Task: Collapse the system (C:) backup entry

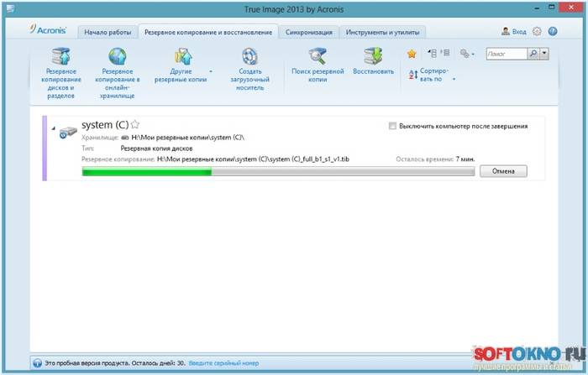Action: [x=53, y=128]
